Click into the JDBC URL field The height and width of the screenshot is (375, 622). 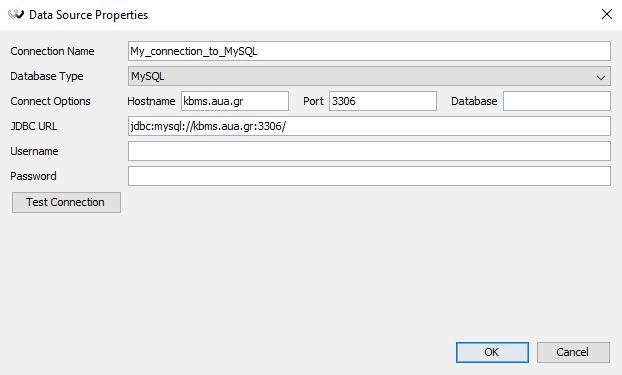[x=369, y=126]
